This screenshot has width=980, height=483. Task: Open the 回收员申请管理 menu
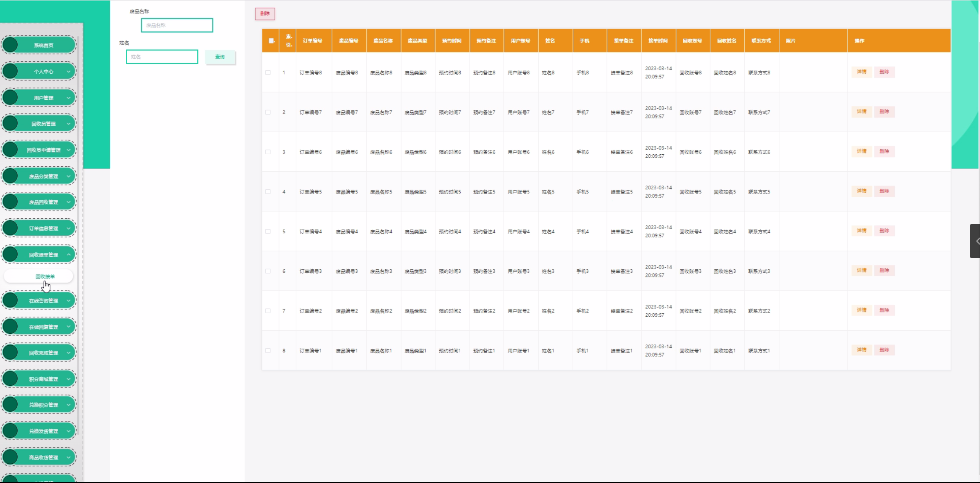coord(43,150)
